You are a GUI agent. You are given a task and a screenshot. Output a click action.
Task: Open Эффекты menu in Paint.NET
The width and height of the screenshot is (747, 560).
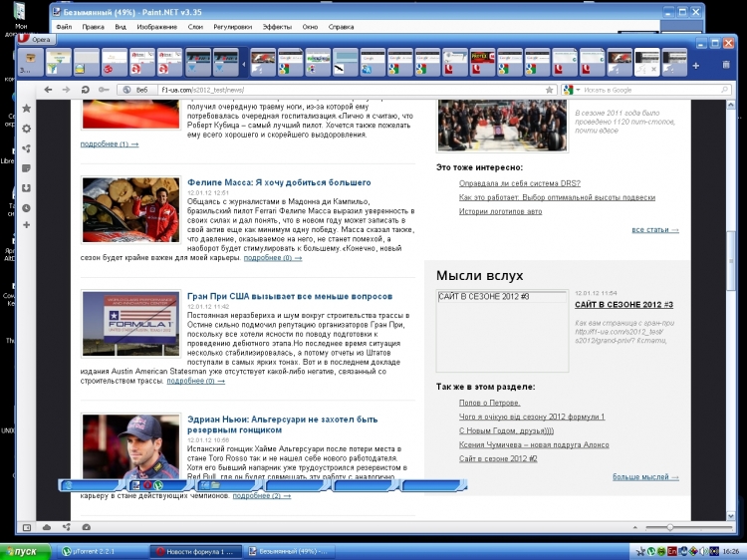coord(277,27)
